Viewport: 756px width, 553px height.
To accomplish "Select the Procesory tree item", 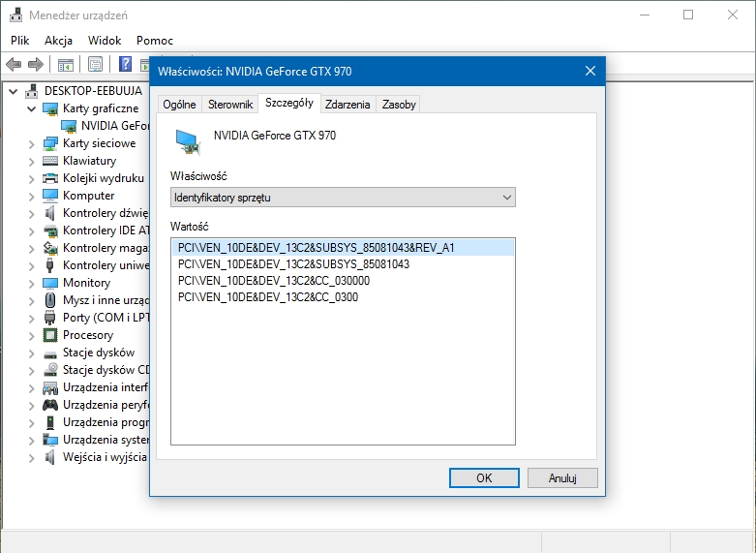I will 88,335.
